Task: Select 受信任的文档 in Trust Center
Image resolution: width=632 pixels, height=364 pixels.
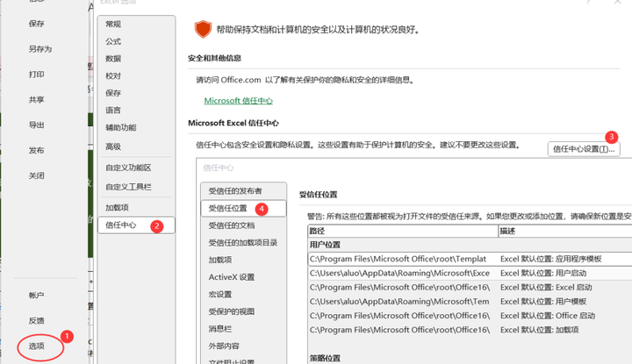Action: pos(243,225)
